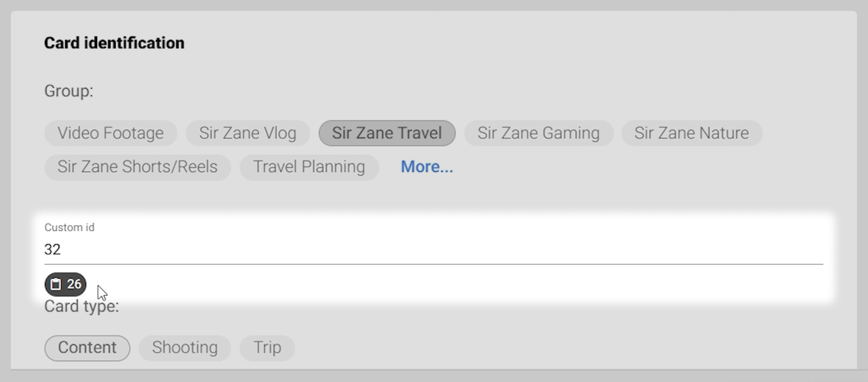Click the Card type: label

(81, 306)
